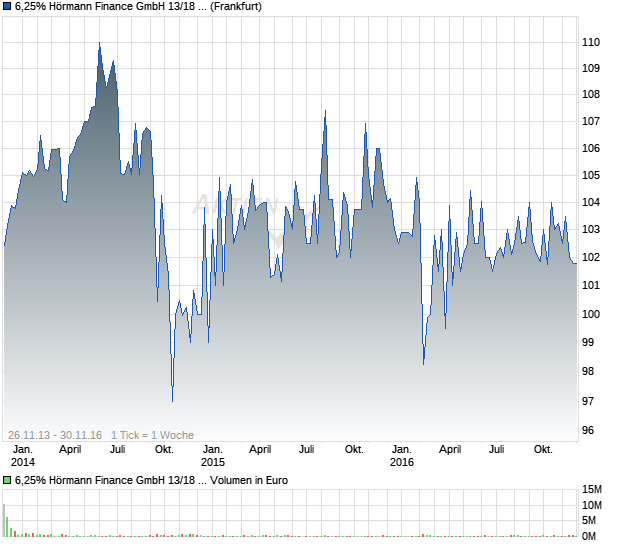620x546 pixels.
Task: Click the price axis value 109
Action: [591, 68]
